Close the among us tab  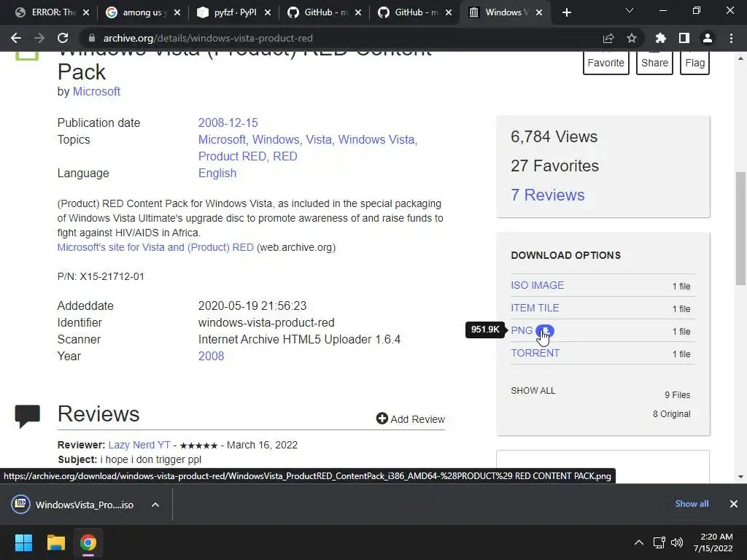(177, 12)
